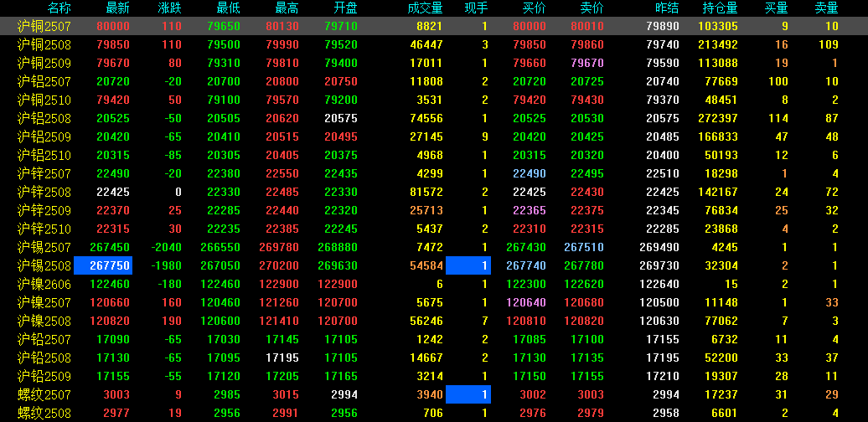Click 沪锌2507 bid price 22490
The image size is (868, 422).
[x=530, y=173]
